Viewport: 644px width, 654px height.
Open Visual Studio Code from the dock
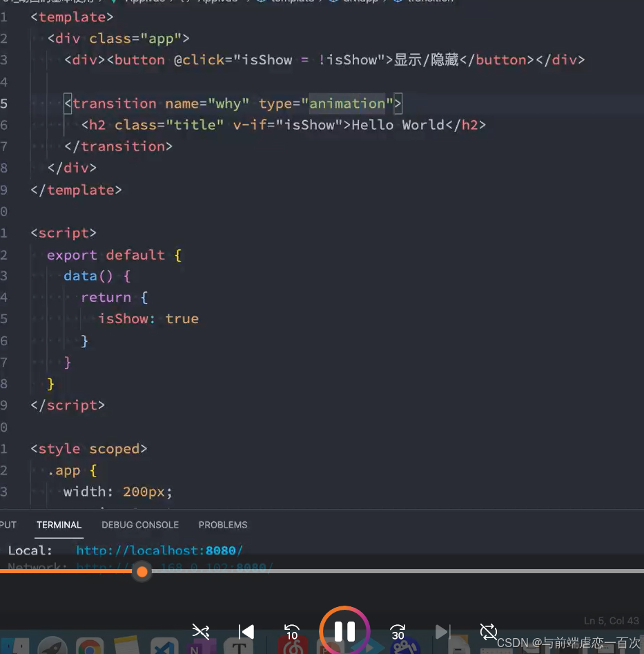(164, 646)
